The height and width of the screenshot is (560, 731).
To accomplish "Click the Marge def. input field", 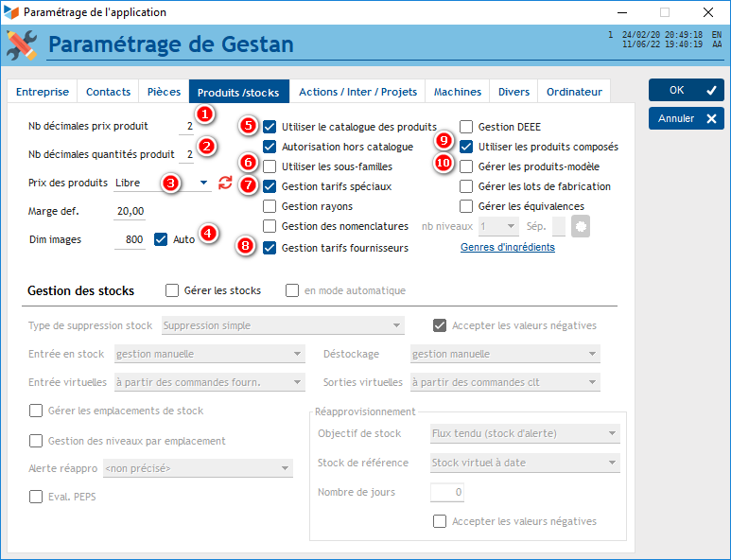I will click(130, 211).
